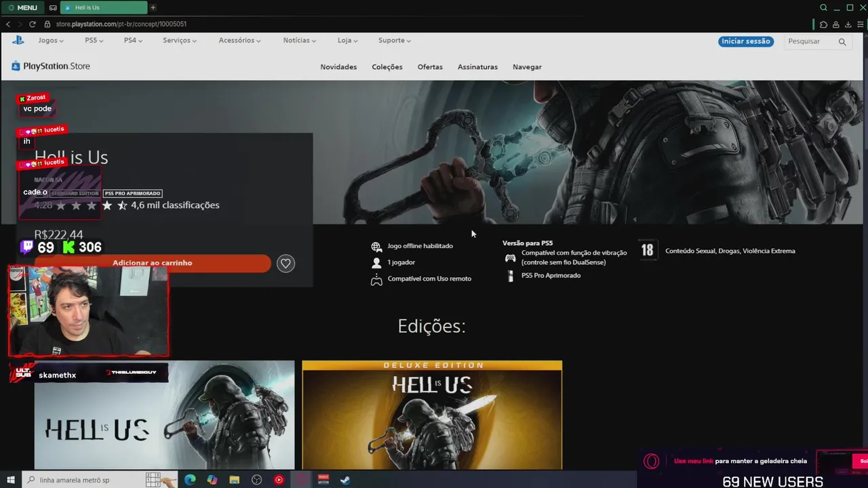The width and height of the screenshot is (868, 488).
Task: Reload the page with the refresh icon
Action: tap(32, 24)
